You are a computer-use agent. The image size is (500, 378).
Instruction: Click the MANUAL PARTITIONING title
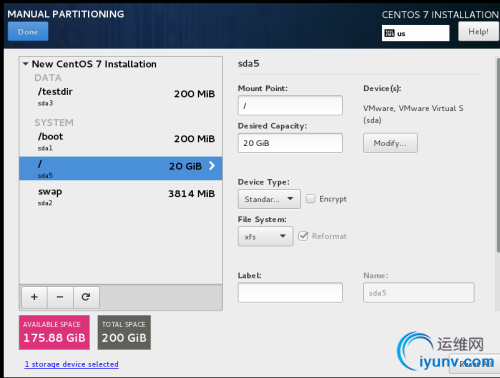[x=66, y=14]
